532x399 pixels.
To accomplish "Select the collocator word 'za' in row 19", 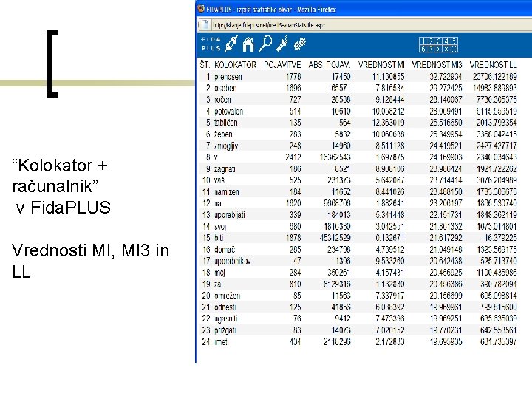I will 217,284.
